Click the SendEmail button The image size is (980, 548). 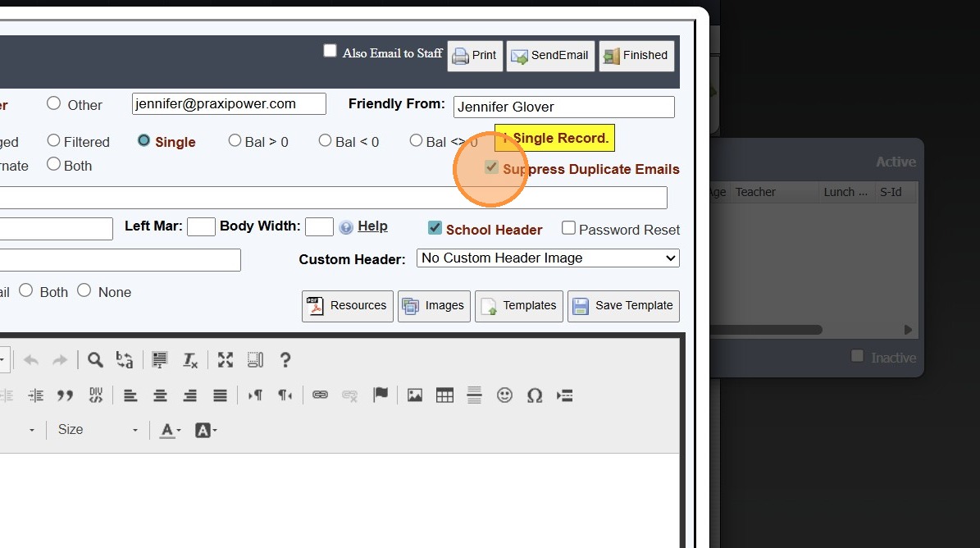tap(550, 56)
